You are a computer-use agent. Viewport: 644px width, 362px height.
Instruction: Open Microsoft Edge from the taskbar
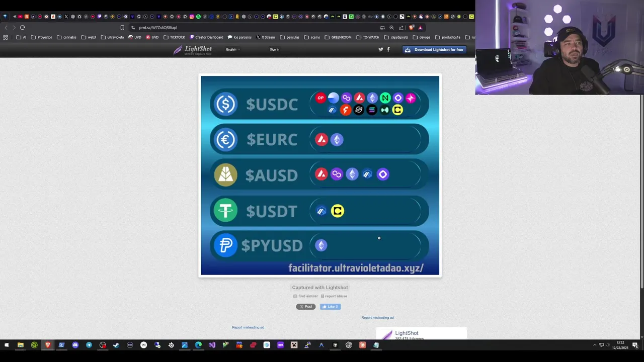[x=198, y=345]
